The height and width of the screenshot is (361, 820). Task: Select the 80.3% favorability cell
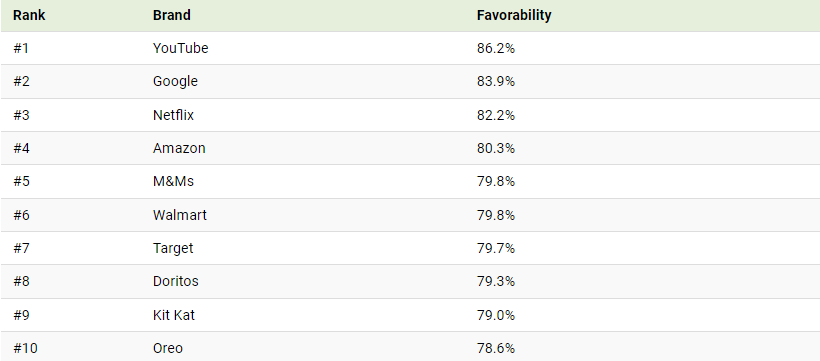pos(496,148)
